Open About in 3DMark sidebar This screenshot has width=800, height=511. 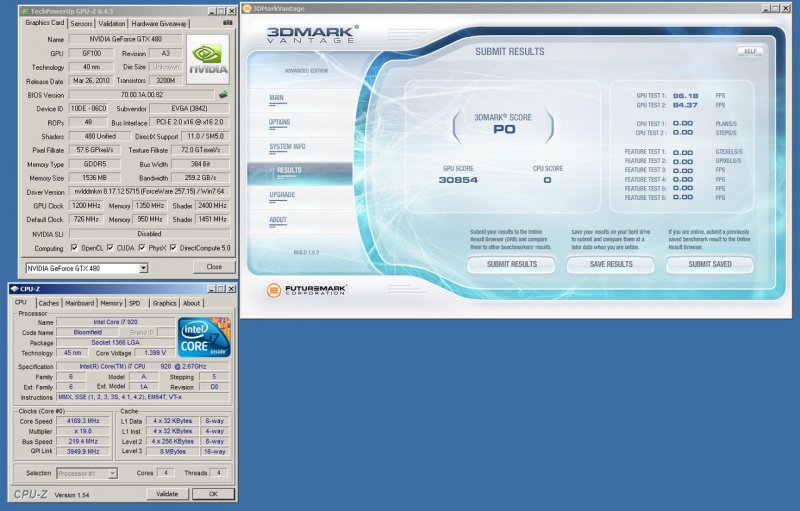point(278,220)
